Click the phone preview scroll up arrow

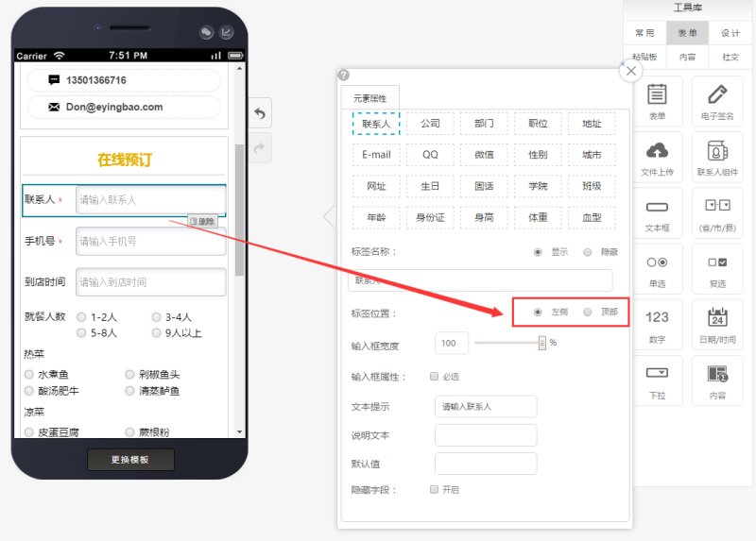(x=240, y=69)
